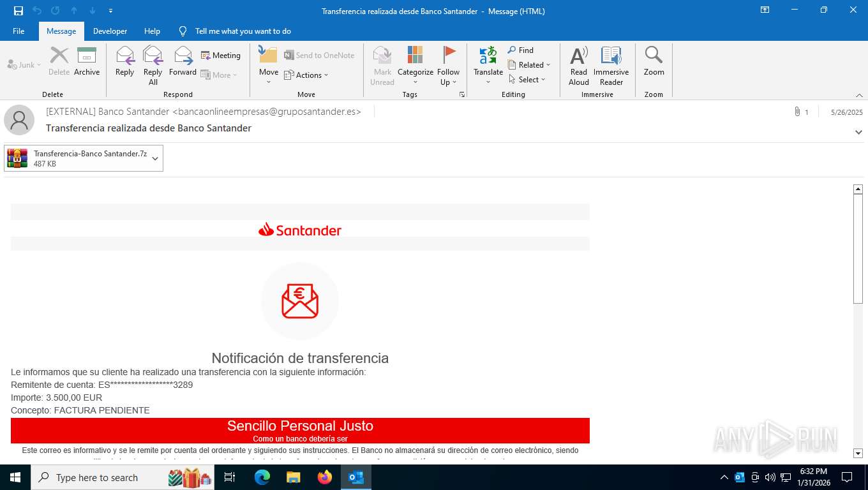Click the taskbar search box
868x490 pixels.
pos(123,477)
